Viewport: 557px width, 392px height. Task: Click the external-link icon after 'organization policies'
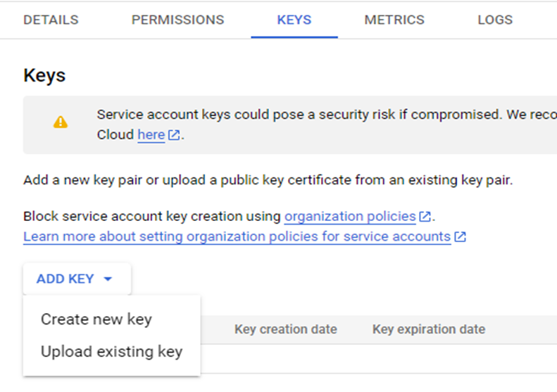(425, 216)
